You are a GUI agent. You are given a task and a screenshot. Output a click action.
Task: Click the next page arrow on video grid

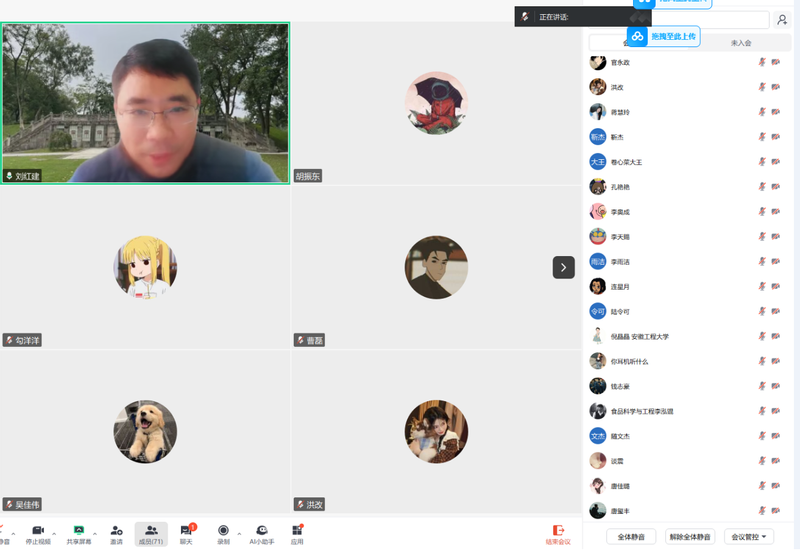(563, 267)
